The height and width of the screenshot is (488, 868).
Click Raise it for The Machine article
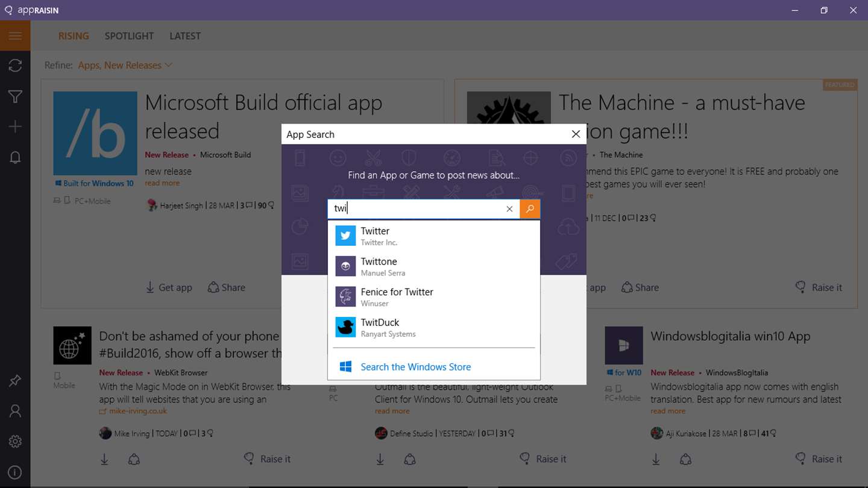(819, 287)
